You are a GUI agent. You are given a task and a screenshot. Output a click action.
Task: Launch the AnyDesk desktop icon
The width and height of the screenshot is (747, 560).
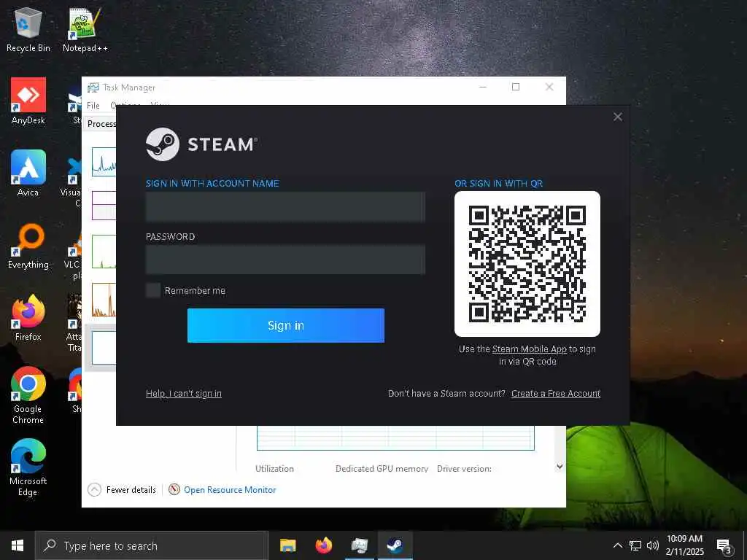coord(28,101)
